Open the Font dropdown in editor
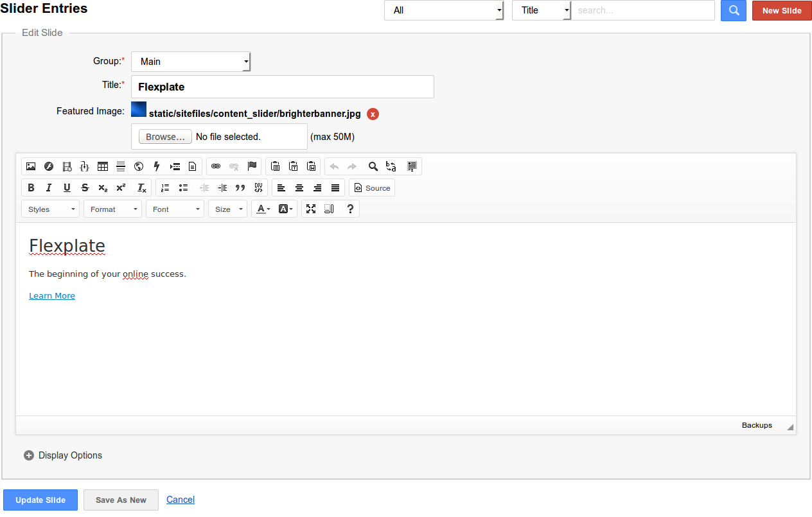The width and height of the screenshot is (812, 517). coord(175,209)
